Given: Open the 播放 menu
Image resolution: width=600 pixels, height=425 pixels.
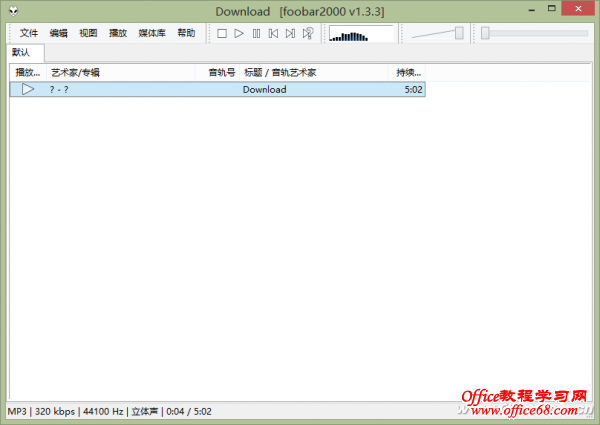Looking at the screenshot, I should click(x=118, y=33).
